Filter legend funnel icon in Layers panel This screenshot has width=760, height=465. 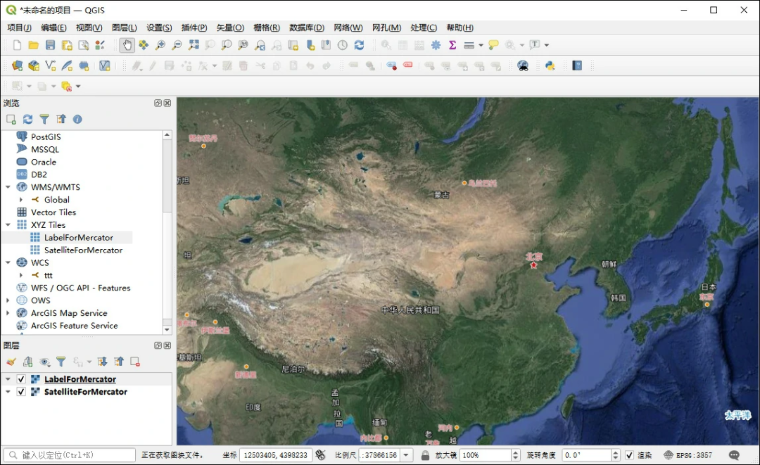[61, 362]
